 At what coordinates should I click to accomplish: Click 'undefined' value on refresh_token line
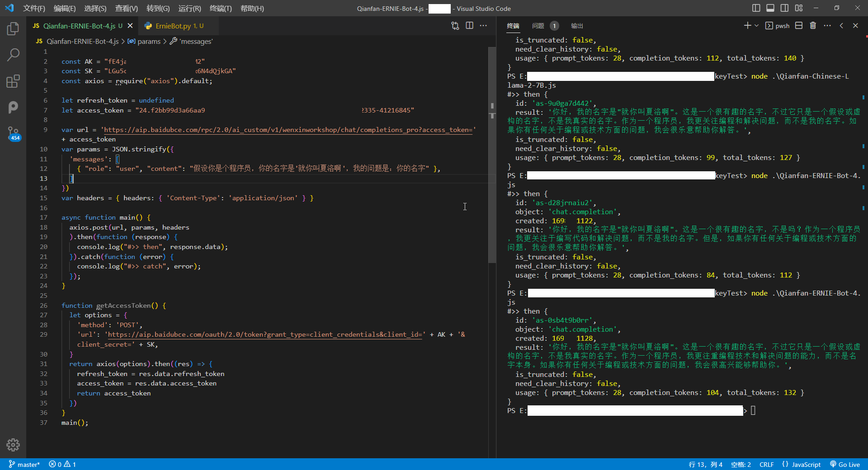156,100
